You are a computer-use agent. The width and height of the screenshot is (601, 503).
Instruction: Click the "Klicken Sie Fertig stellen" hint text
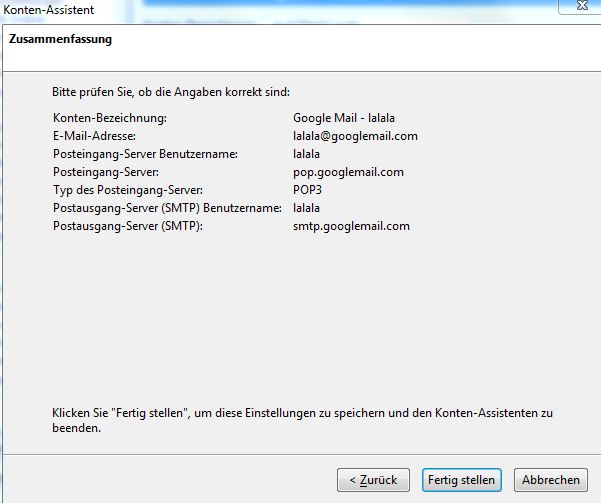(x=300, y=412)
